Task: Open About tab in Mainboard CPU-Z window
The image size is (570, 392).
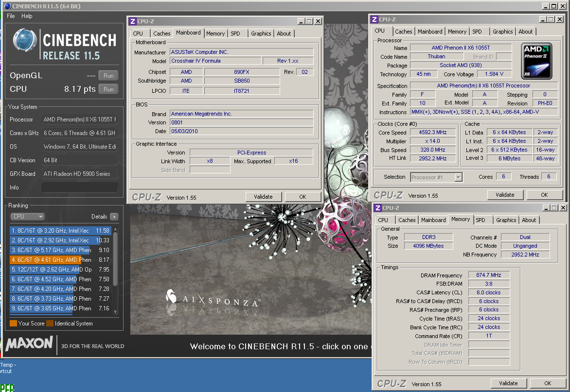Action: 284,34
